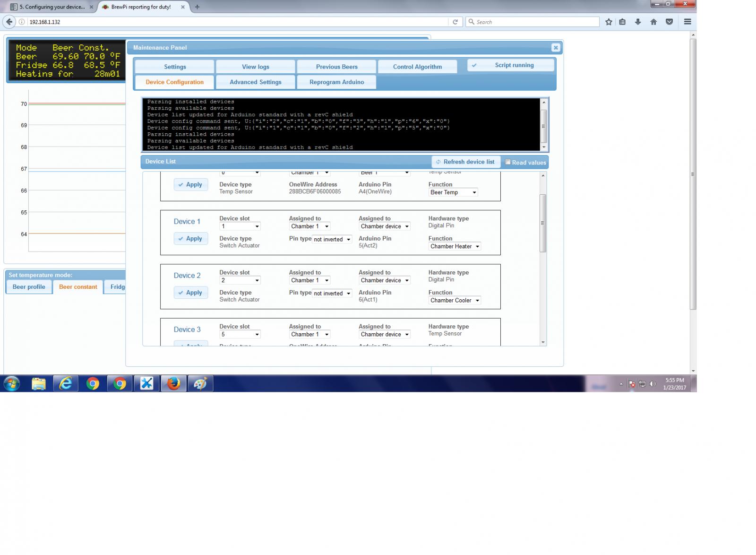
Task: Open the Windows Start button
Action: tap(11, 383)
